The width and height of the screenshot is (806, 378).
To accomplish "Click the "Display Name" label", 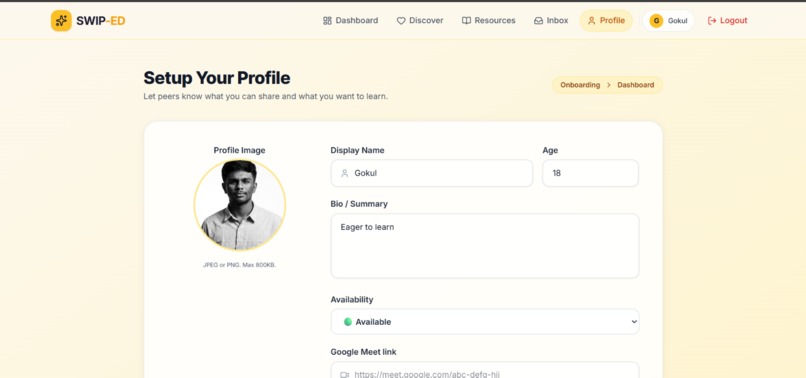I will coord(357,150).
